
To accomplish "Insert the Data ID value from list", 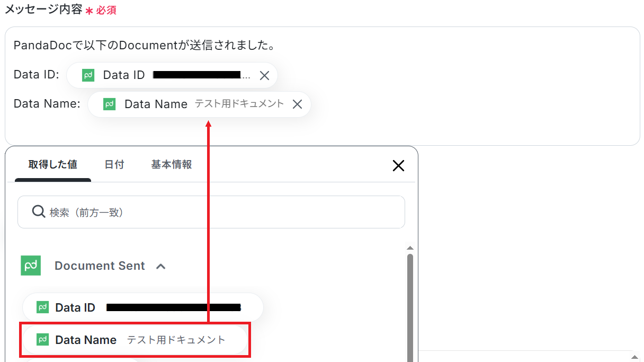I will (x=142, y=307).
